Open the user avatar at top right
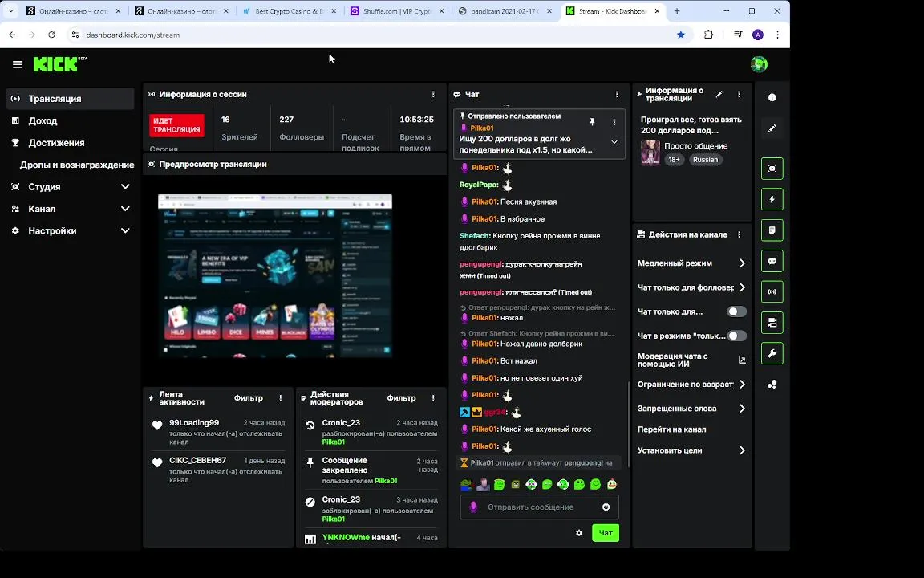The width and height of the screenshot is (924, 578). click(x=759, y=64)
